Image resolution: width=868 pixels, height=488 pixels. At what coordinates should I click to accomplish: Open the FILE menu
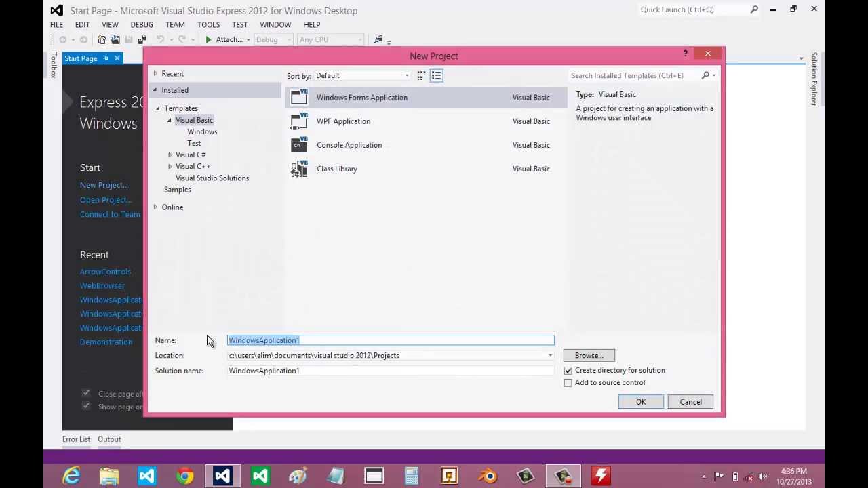coord(56,24)
